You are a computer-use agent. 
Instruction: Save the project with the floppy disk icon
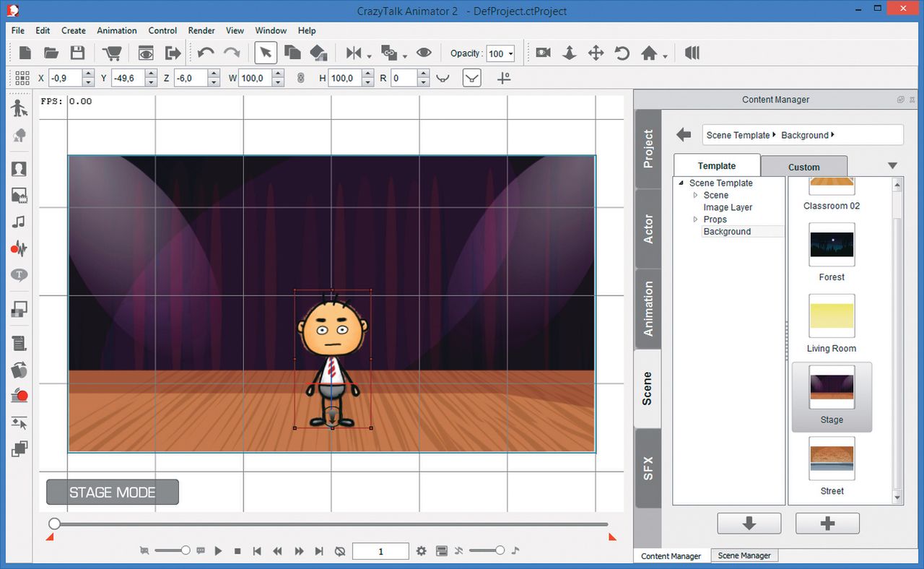77,53
